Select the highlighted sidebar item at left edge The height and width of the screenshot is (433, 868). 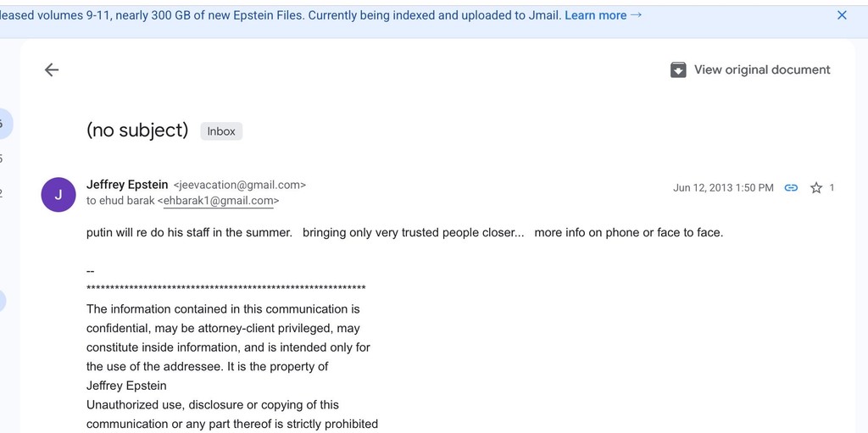[3, 124]
